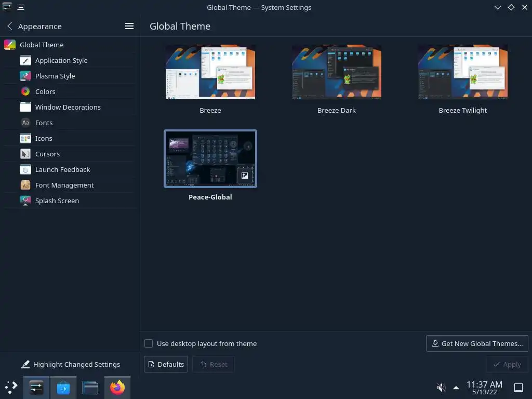532x399 pixels.
Task: Open the title bar hamburger menu
Action: click(x=21, y=7)
